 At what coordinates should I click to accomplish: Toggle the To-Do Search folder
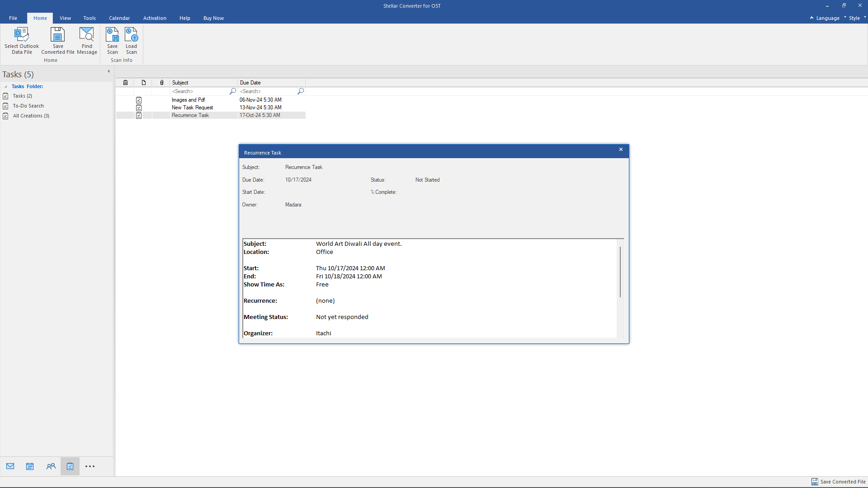28,105
